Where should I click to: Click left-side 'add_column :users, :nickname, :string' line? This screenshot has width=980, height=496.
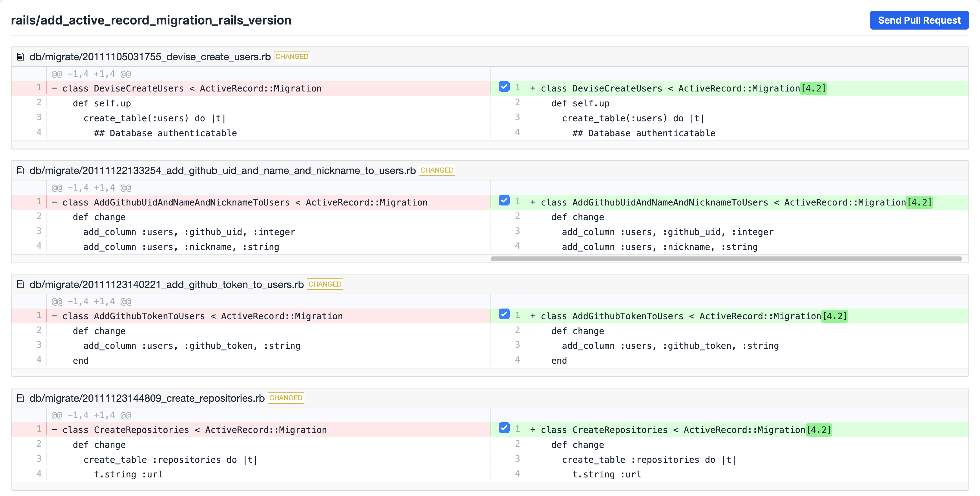tap(181, 247)
